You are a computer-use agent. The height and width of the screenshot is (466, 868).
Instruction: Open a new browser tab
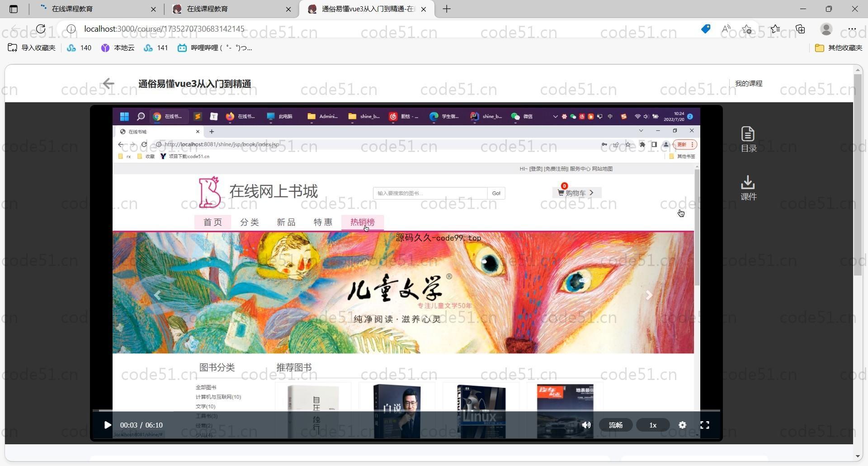pos(447,9)
